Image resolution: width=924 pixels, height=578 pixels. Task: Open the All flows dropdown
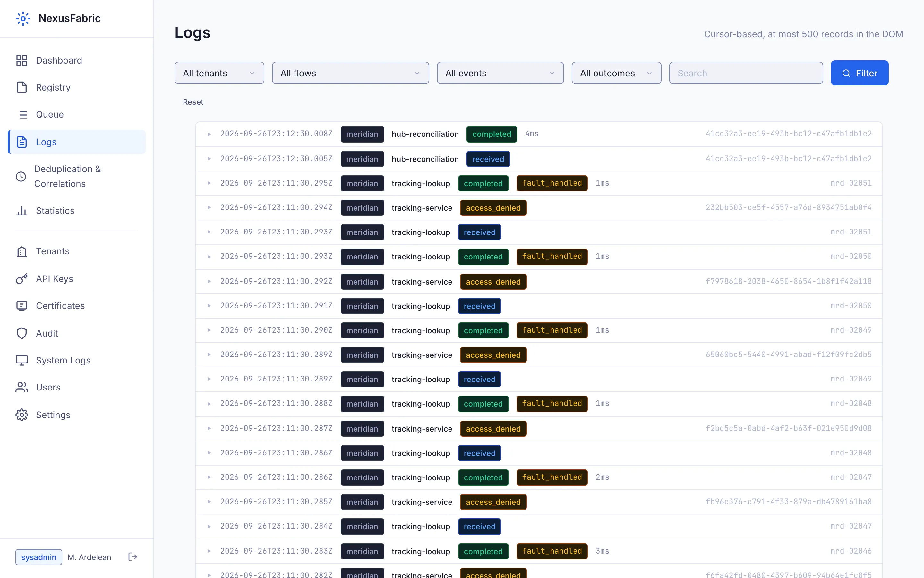pyautogui.click(x=350, y=73)
